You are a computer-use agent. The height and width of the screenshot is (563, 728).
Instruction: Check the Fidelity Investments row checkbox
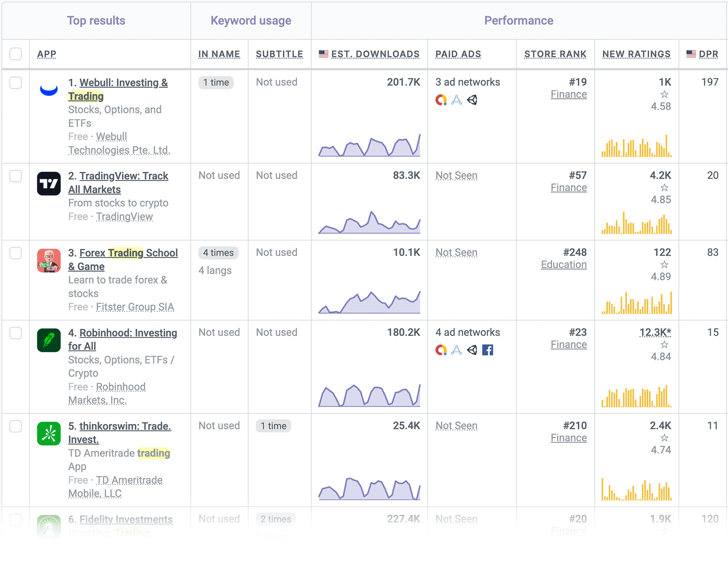pyautogui.click(x=16, y=519)
